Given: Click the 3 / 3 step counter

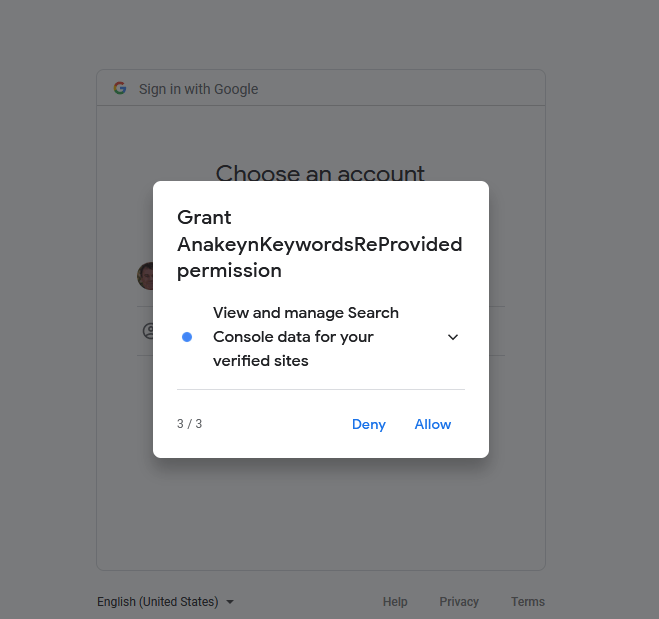Looking at the screenshot, I should click(x=189, y=424).
